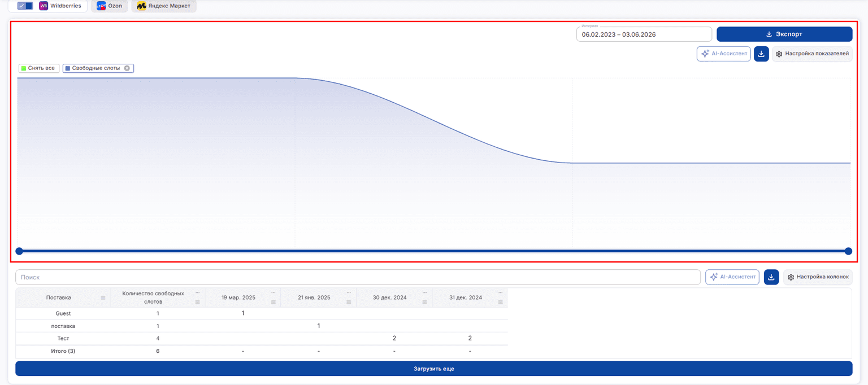The image size is (868, 385).
Task: Switch to the Ozon tab
Action: click(110, 6)
